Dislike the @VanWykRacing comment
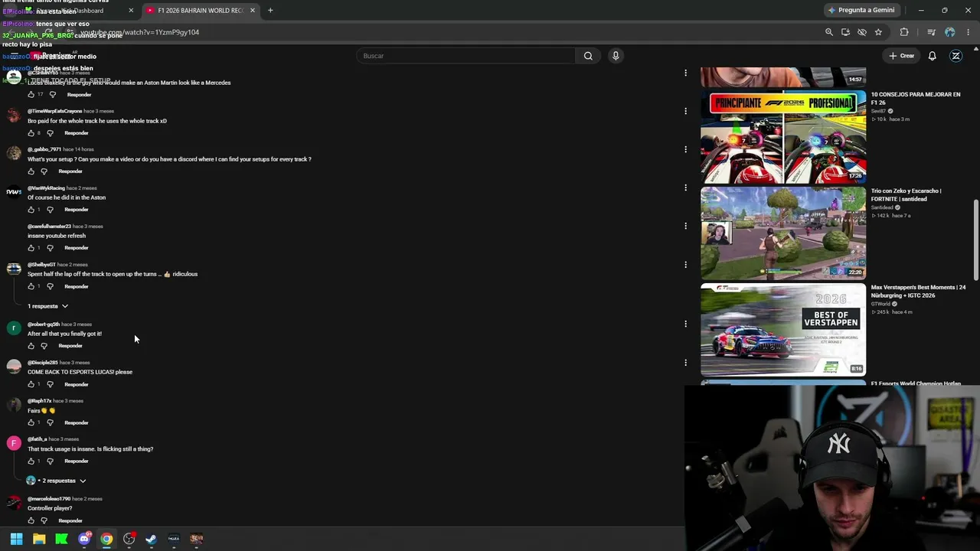This screenshot has width=980, height=551. coord(50,210)
